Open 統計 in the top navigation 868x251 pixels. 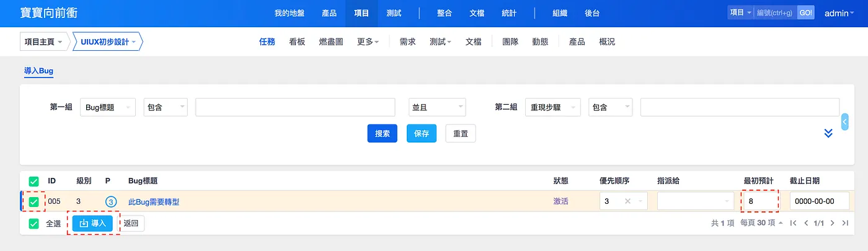coord(509,13)
